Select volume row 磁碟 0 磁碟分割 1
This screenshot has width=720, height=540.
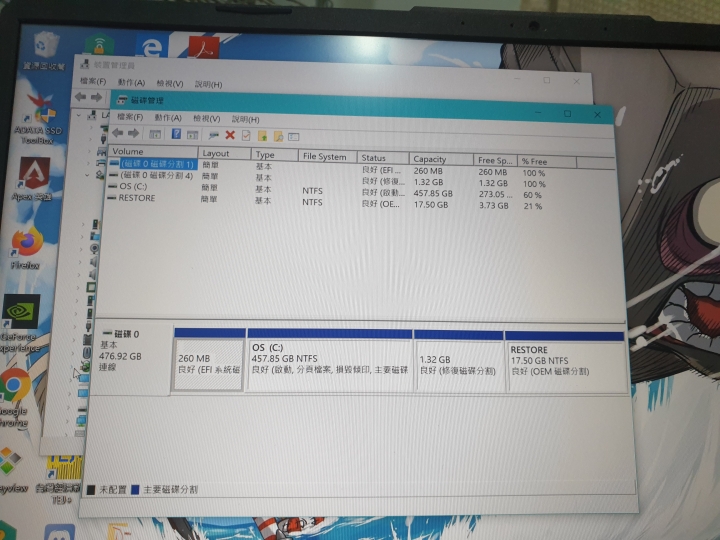tap(153, 164)
